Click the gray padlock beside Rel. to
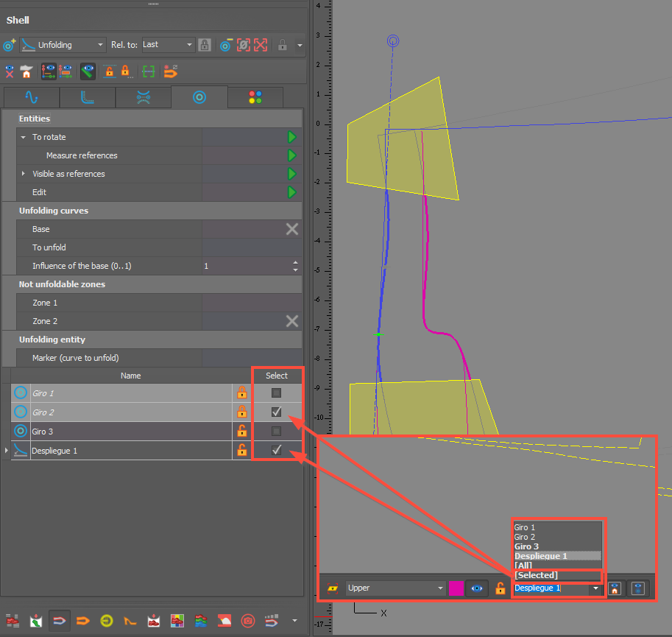 (x=205, y=45)
